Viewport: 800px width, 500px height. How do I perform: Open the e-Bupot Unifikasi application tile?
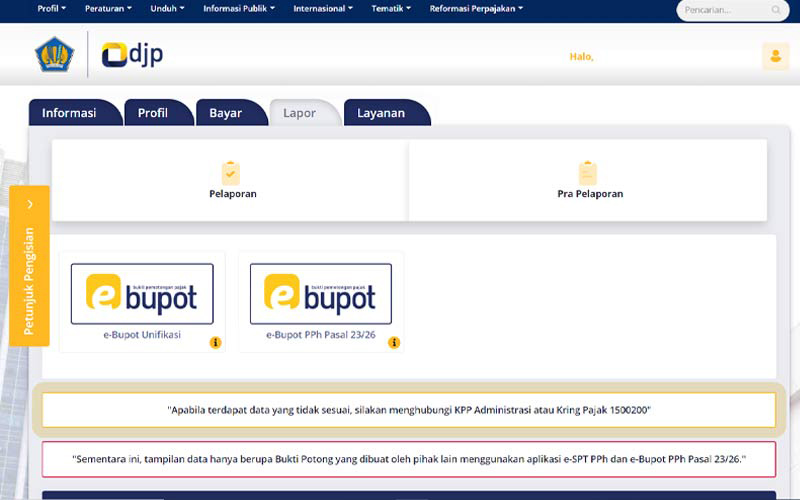(142, 302)
